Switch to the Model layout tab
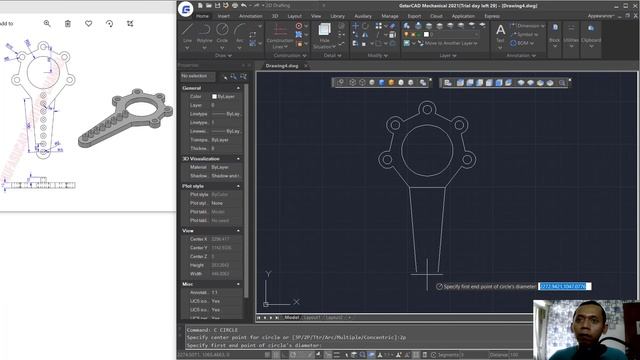The image size is (640, 360). [x=291, y=317]
